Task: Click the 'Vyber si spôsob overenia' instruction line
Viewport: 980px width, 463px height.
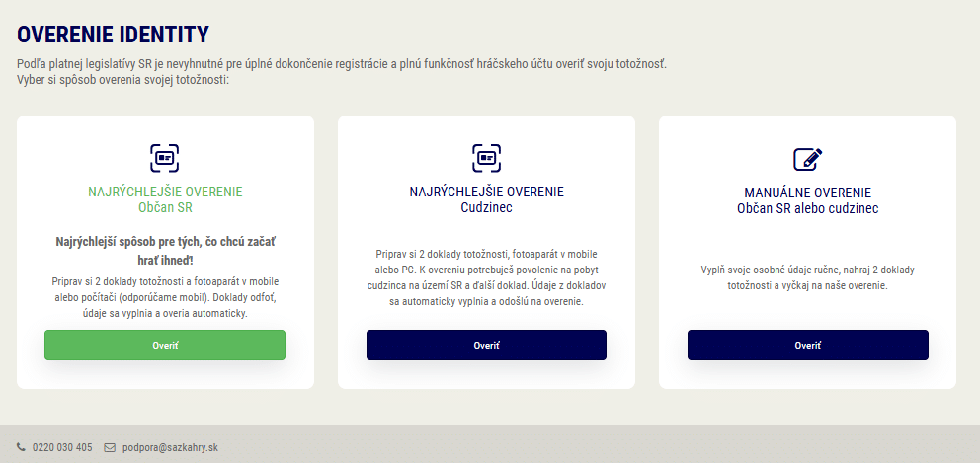Action: coord(123,79)
